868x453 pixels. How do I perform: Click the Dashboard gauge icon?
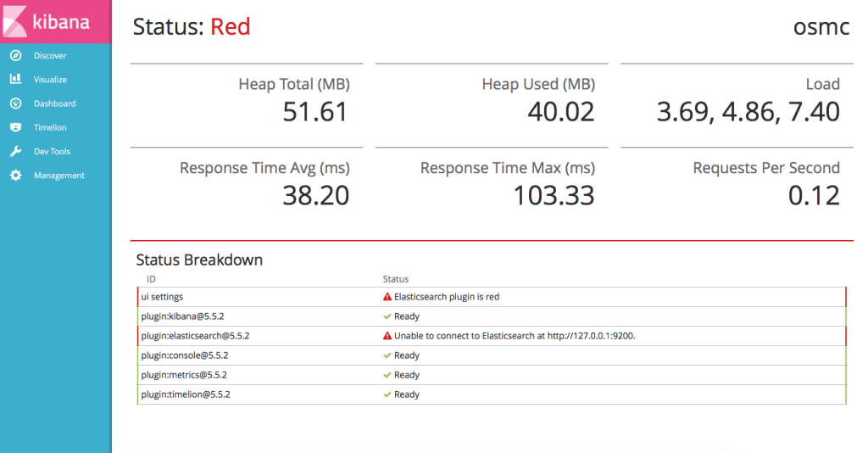pos(15,103)
